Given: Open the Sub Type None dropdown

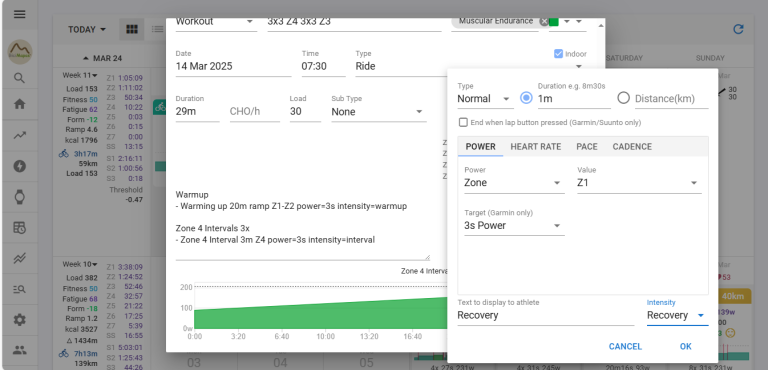Looking at the screenshot, I should (x=379, y=112).
